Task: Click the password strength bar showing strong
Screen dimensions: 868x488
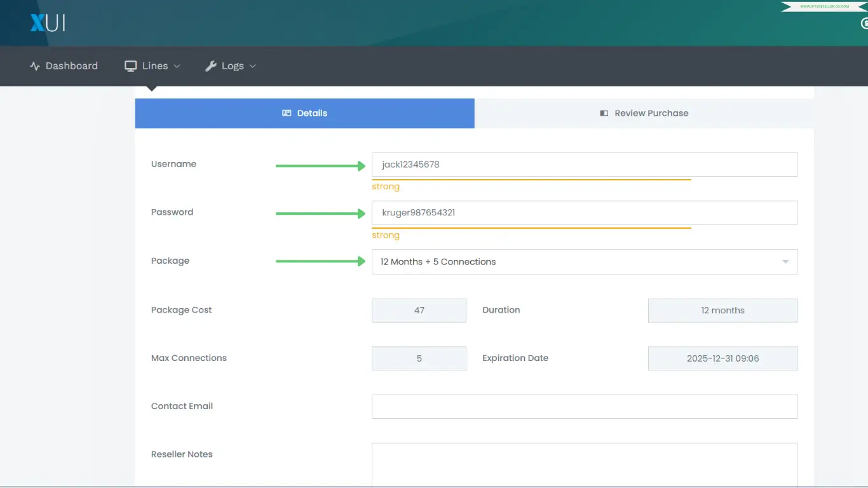Action: 531,226
